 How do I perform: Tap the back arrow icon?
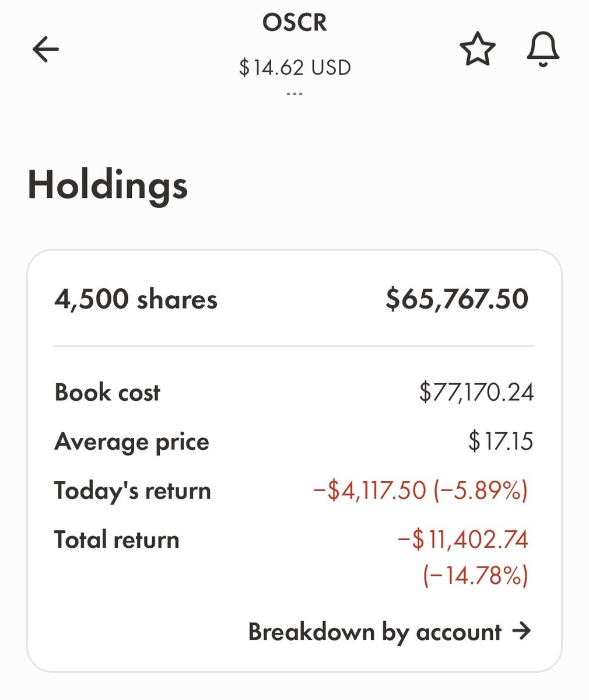pyautogui.click(x=45, y=50)
